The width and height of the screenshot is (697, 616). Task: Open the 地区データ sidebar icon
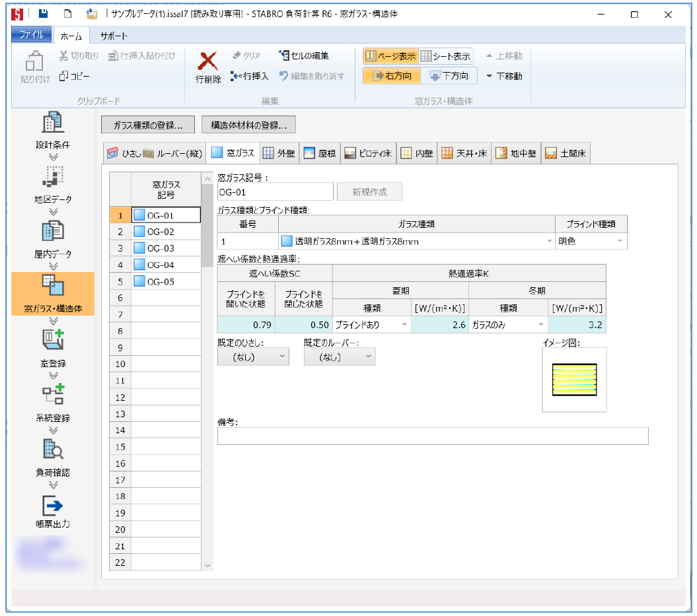coord(52,178)
